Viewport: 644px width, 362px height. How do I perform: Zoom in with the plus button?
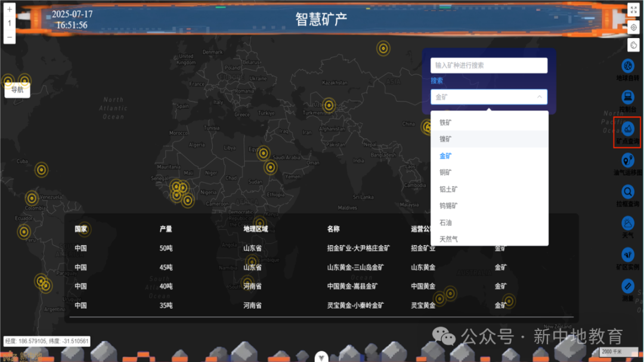pos(10,10)
